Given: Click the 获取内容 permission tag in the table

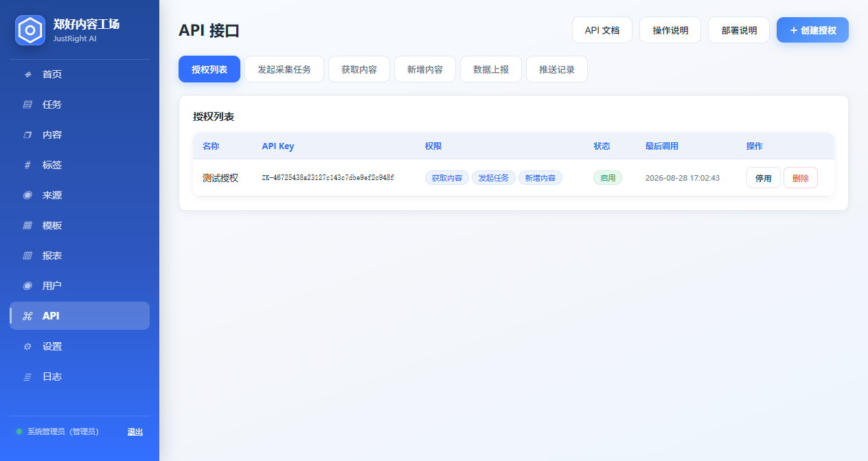Looking at the screenshot, I should click(447, 178).
